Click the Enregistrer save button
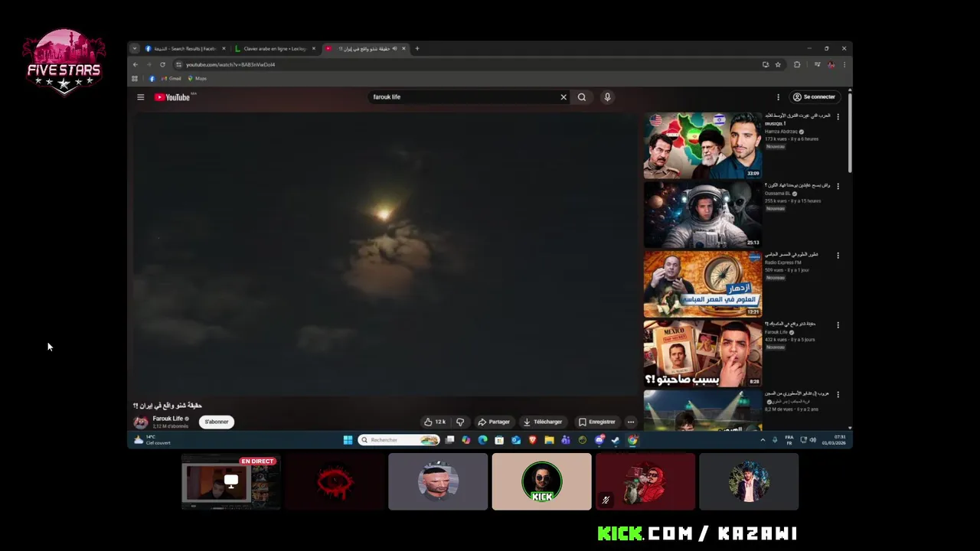980x551 pixels. coord(597,422)
